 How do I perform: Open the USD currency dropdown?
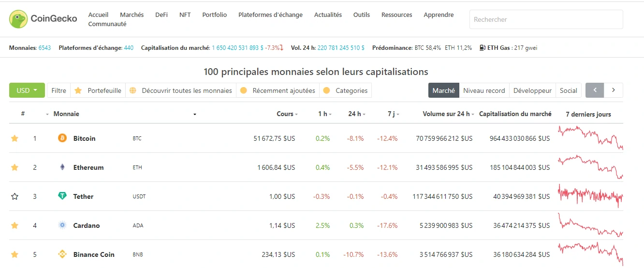coord(27,90)
